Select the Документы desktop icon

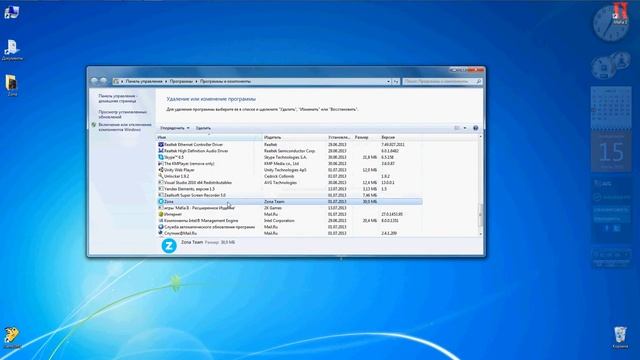click(x=12, y=51)
